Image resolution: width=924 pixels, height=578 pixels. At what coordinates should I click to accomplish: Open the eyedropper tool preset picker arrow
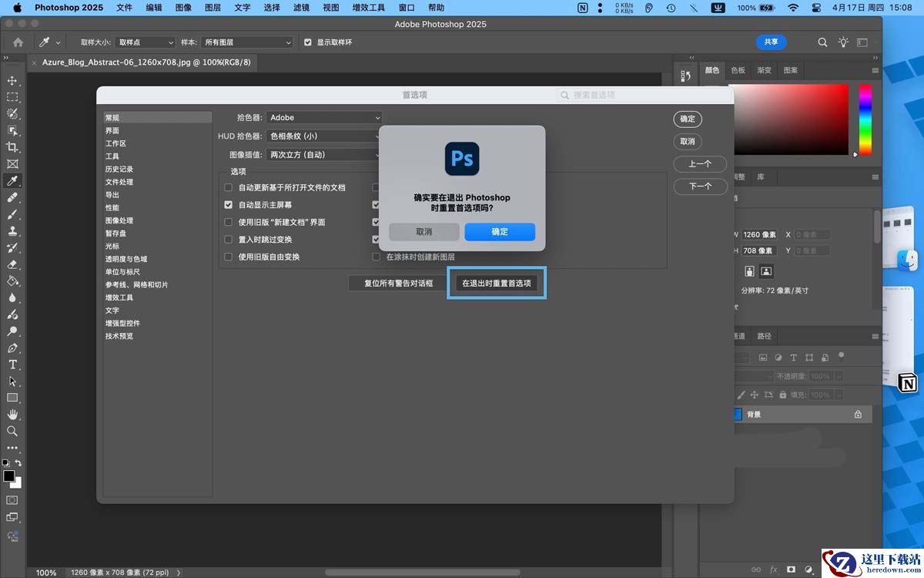tap(58, 42)
